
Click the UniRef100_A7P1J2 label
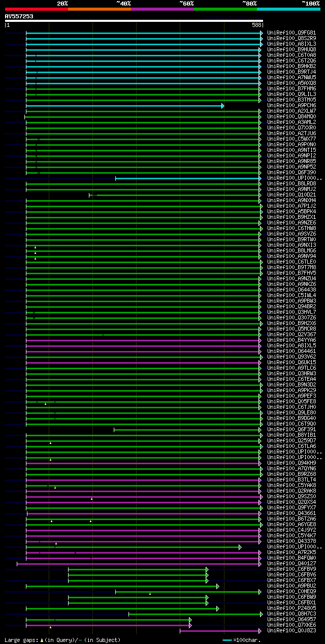click(x=291, y=206)
